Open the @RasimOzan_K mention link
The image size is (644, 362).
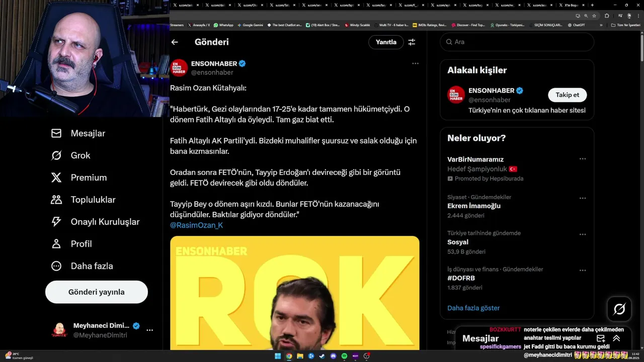pos(196,225)
